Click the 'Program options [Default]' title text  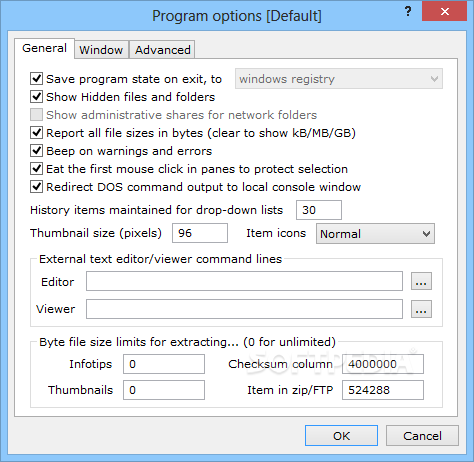pos(237,16)
